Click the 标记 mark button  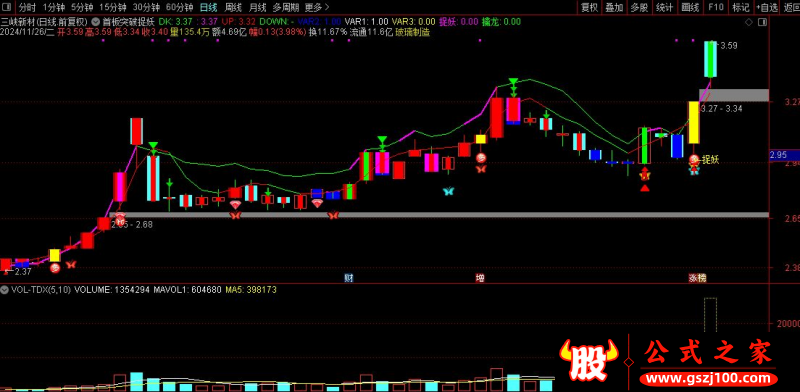(741, 8)
